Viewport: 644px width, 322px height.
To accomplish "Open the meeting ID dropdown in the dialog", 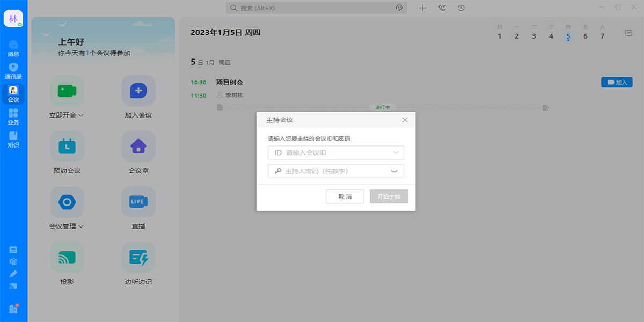I will (x=397, y=152).
